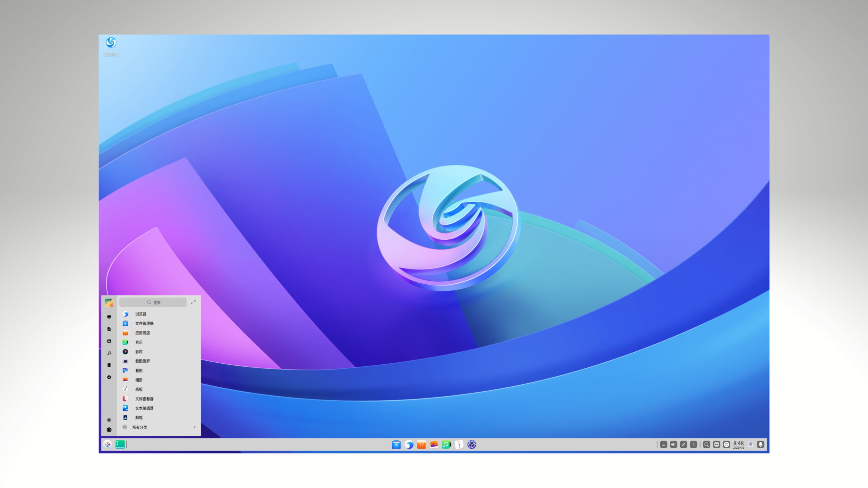
Task: Start 音乐 app from the launcher
Action: coord(158,342)
